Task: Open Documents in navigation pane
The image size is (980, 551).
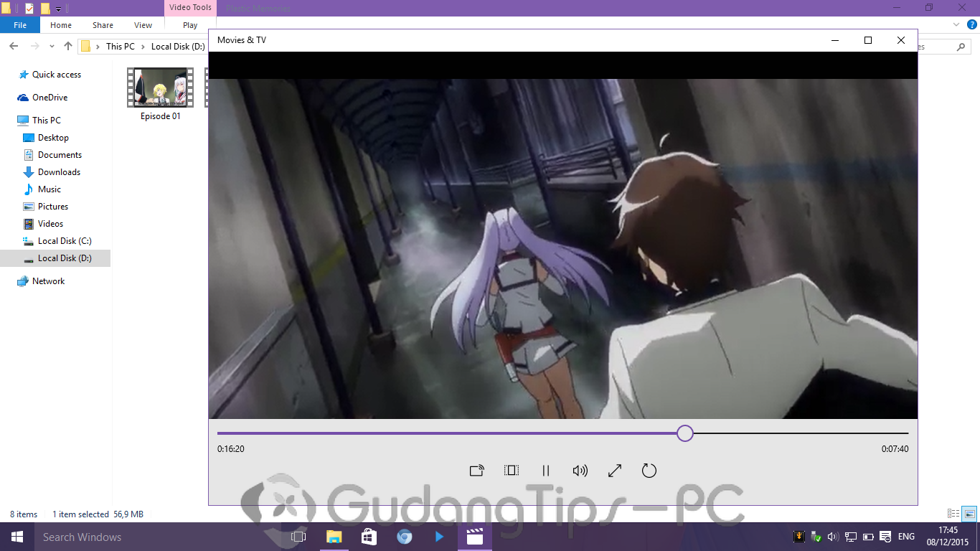Action: [x=60, y=155]
